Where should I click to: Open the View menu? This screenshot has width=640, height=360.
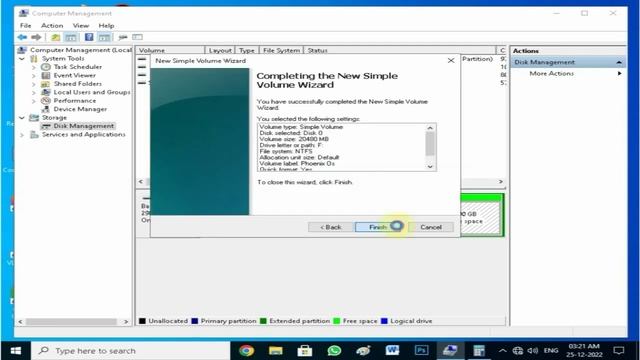coord(80,25)
